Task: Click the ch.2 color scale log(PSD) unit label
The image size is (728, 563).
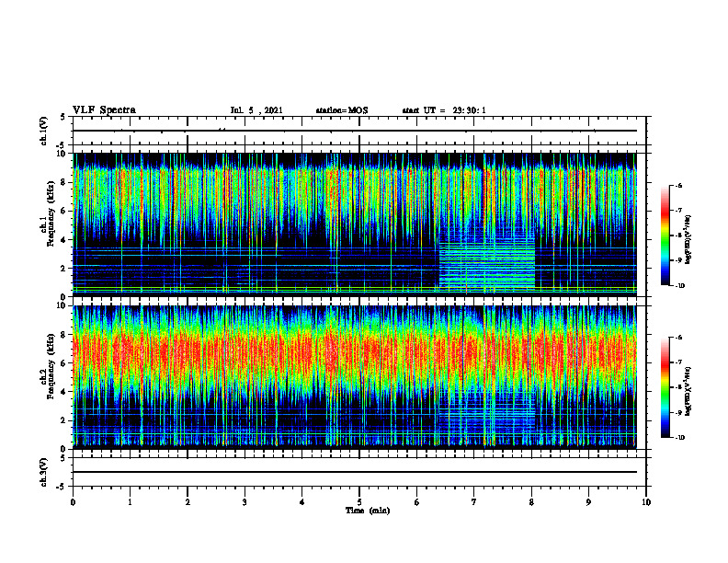Action: point(688,391)
